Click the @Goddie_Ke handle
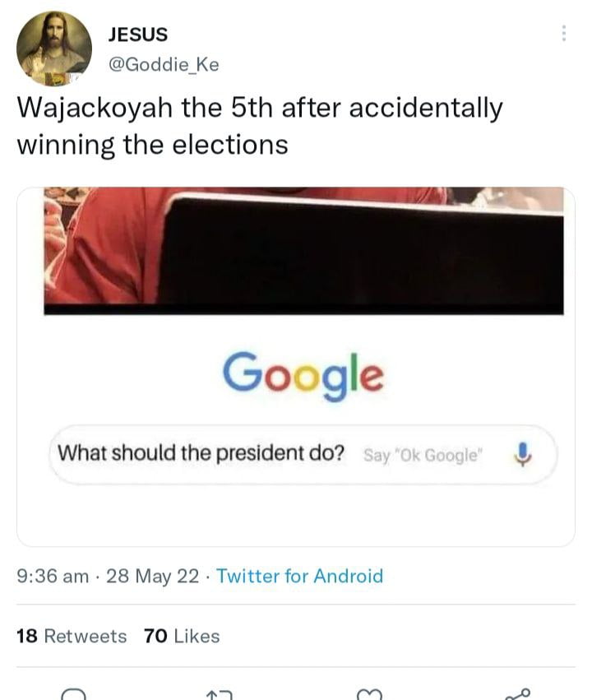Viewport: 592px width, 700px height. [x=164, y=64]
